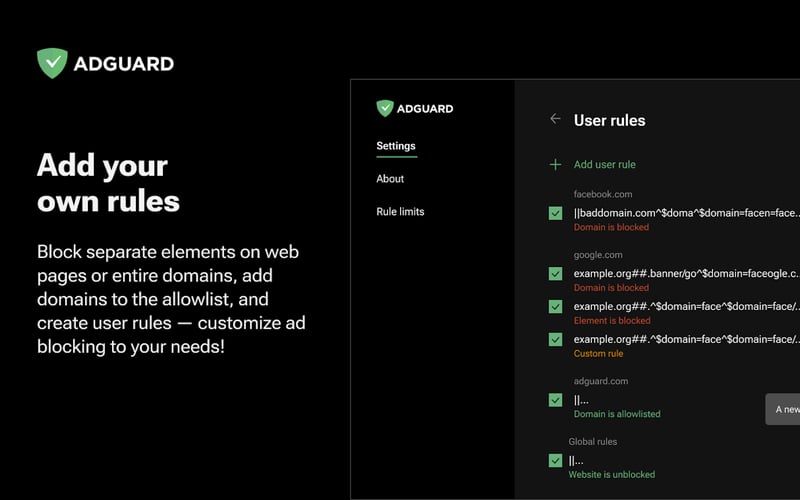Click the large AdGuard shield logo

click(52, 63)
